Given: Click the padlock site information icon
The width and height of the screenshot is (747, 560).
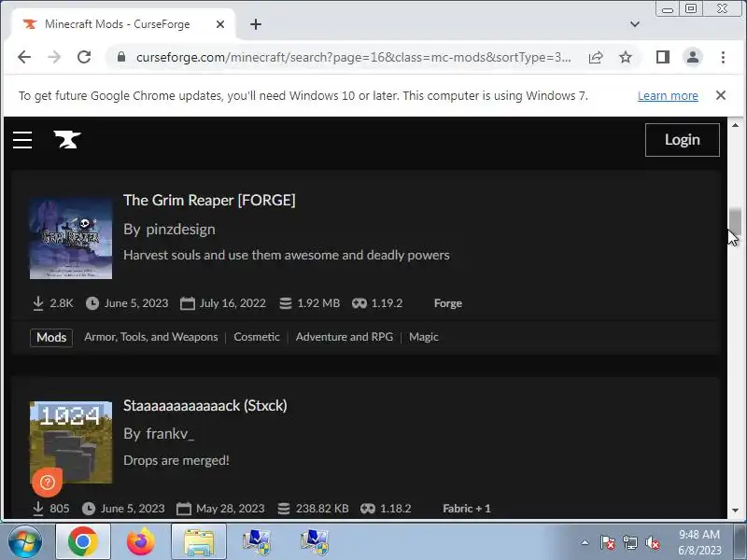Looking at the screenshot, I should pyautogui.click(x=121, y=57).
